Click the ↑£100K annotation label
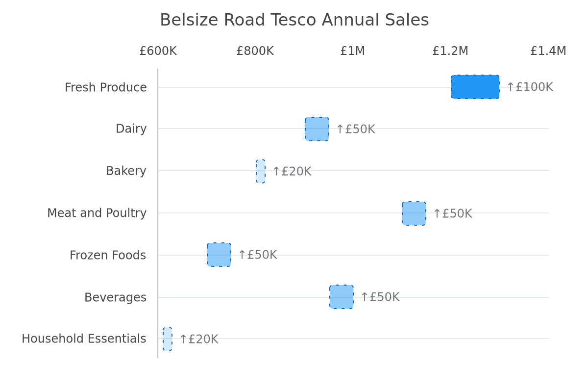588x368 pixels. 530,87
